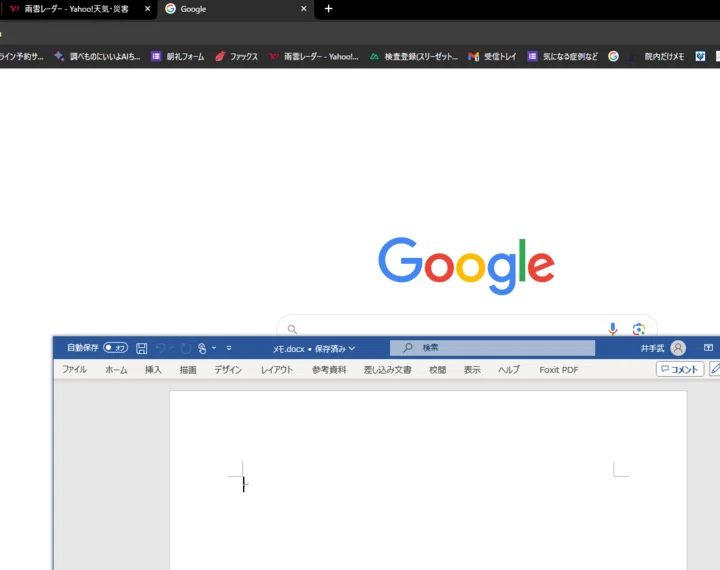The image size is (720, 570).
Task: Open the ライン予約サ bookmark
Action: pyautogui.click(x=22, y=56)
